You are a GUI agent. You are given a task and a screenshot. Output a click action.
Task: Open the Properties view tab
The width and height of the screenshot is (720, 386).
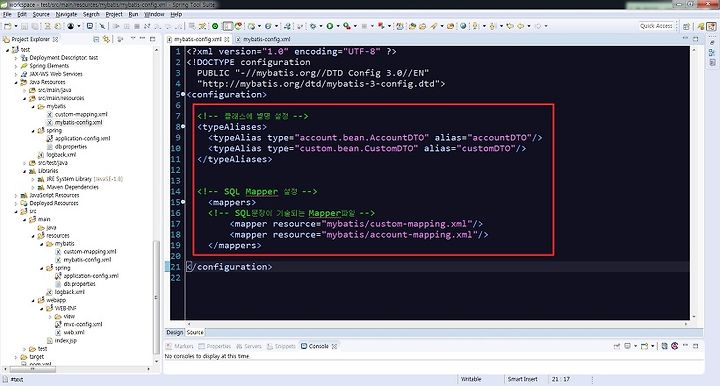[214, 346]
